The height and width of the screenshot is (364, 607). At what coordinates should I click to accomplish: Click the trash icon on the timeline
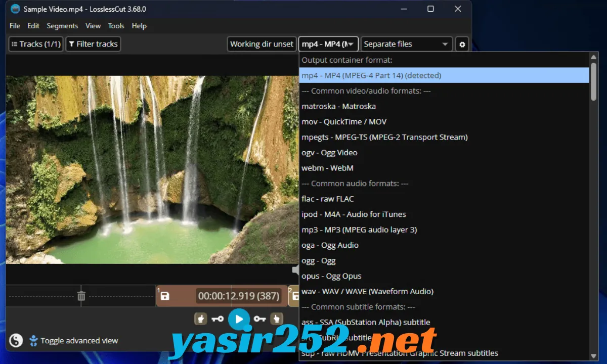pyautogui.click(x=81, y=296)
